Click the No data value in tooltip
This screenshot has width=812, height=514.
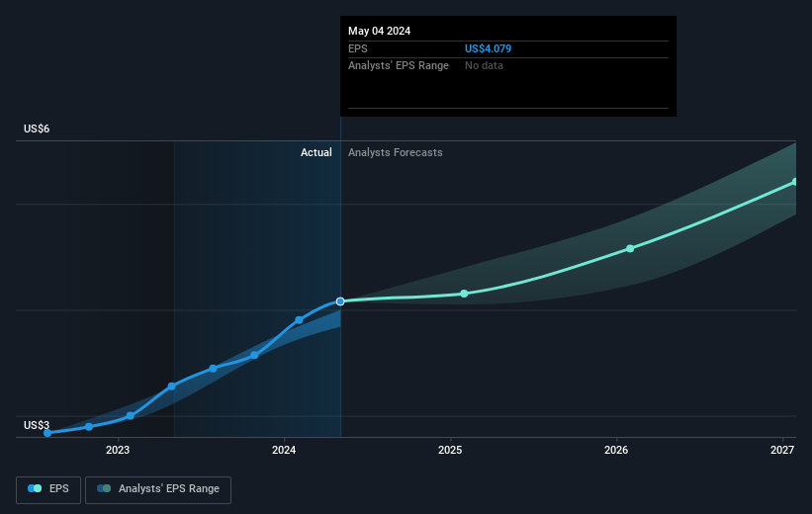[484, 65]
